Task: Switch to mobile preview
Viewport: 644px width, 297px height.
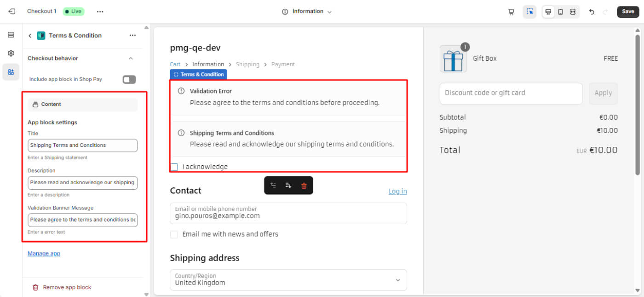Action: pos(560,12)
